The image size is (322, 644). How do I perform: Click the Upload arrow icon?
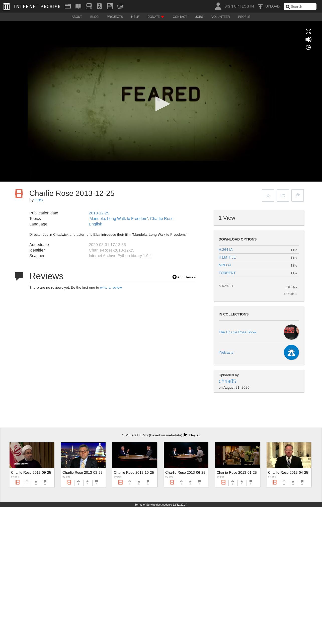[x=260, y=6]
